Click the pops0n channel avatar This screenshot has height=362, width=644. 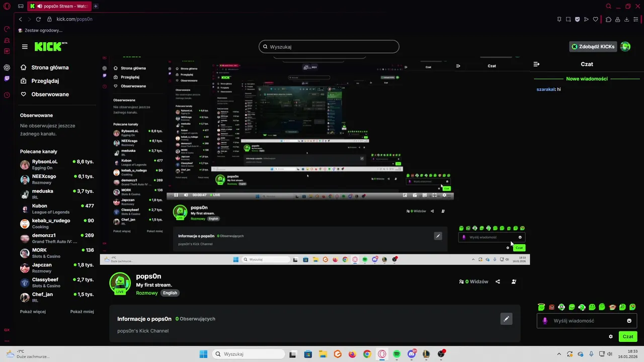pyautogui.click(x=120, y=283)
